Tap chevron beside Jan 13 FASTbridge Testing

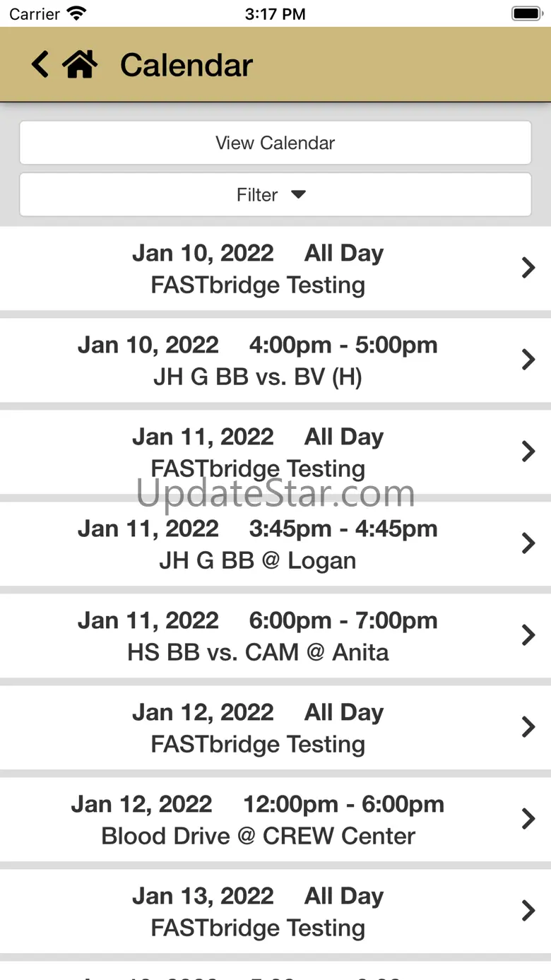tap(528, 911)
